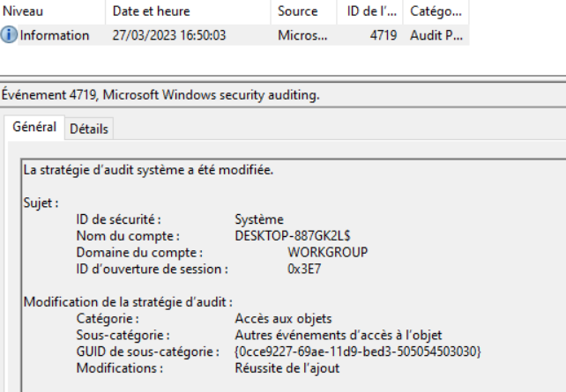Click the Événement 4719 details pane header
This screenshot has width=566, height=392.
[x=160, y=94]
